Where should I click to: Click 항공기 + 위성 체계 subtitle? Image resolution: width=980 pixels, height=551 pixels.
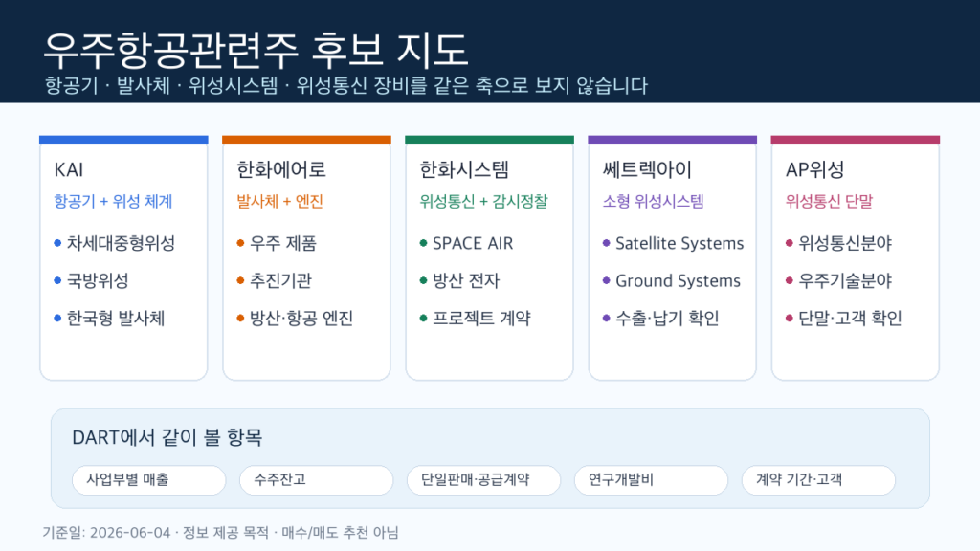coord(113,201)
